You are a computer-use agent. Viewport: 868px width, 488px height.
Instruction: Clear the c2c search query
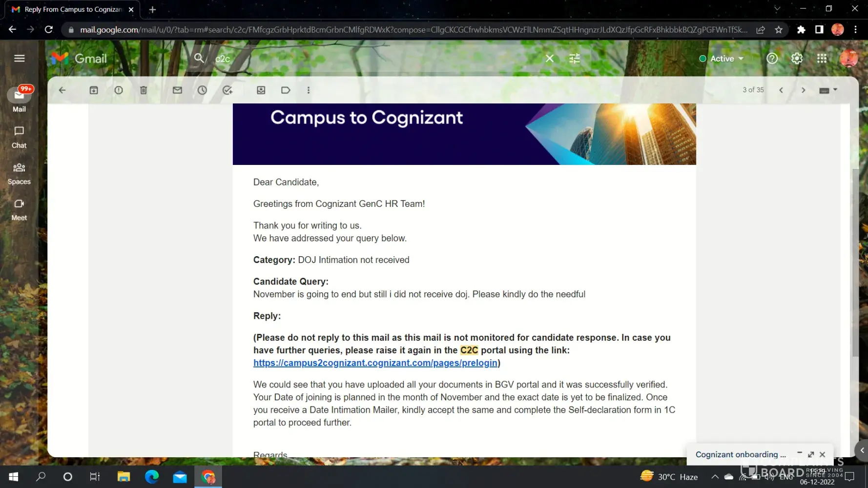coord(549,59)
